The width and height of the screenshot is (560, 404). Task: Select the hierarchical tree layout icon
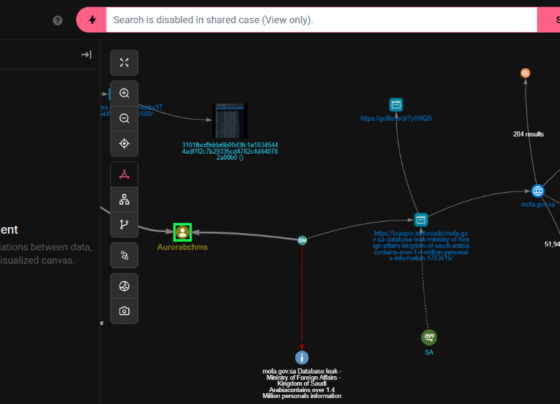(124, 199)
